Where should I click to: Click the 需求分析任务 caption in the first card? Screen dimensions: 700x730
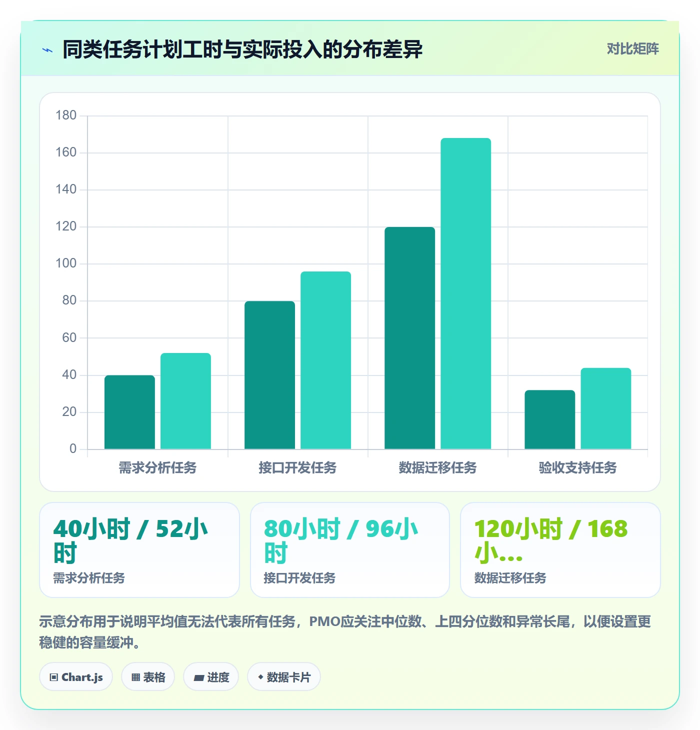click(x=89, y=578)
